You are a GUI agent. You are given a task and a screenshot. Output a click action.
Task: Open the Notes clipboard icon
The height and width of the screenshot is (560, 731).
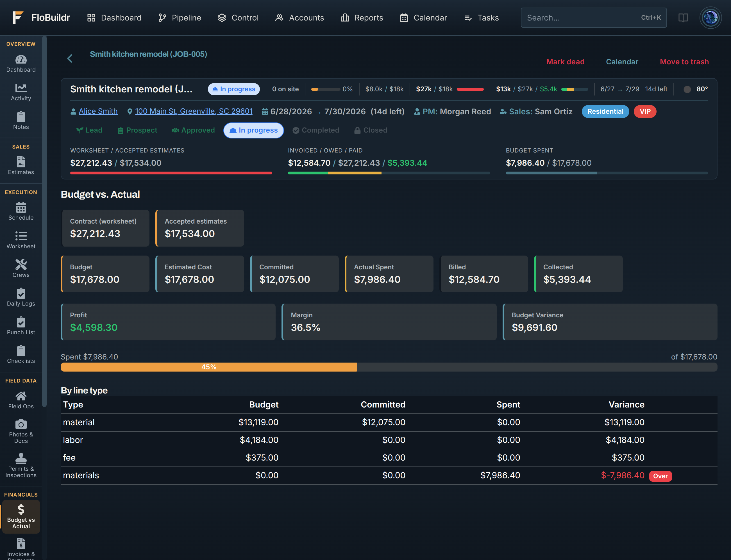pos(21,117)
